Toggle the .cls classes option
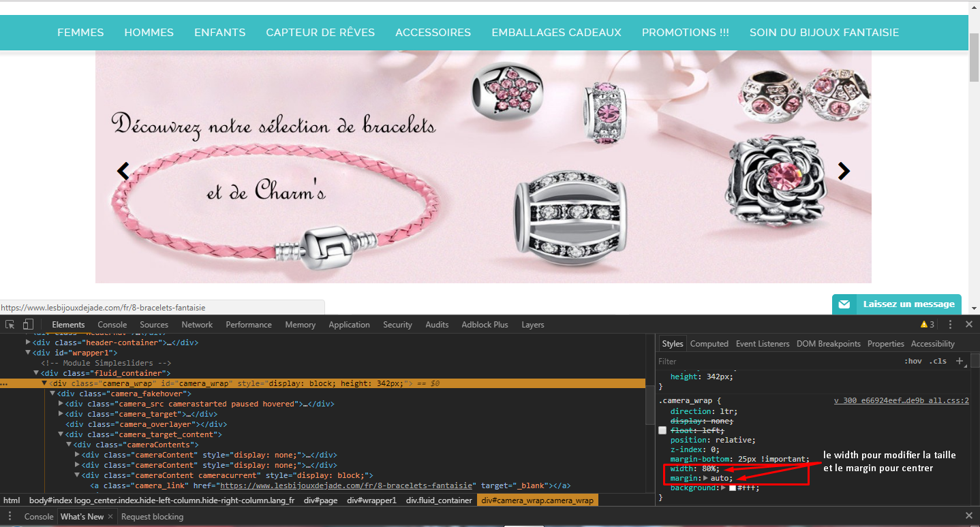 pos(938,362)
